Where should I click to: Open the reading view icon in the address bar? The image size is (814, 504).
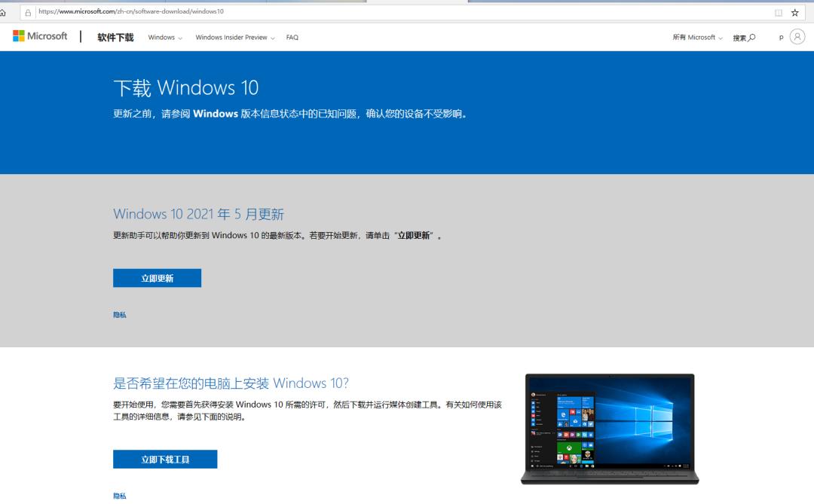(778, 11)
